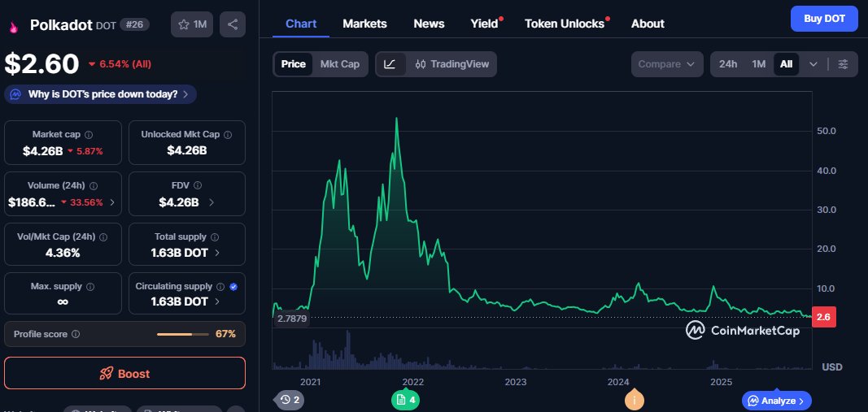Open the About tab

[648, 24]
